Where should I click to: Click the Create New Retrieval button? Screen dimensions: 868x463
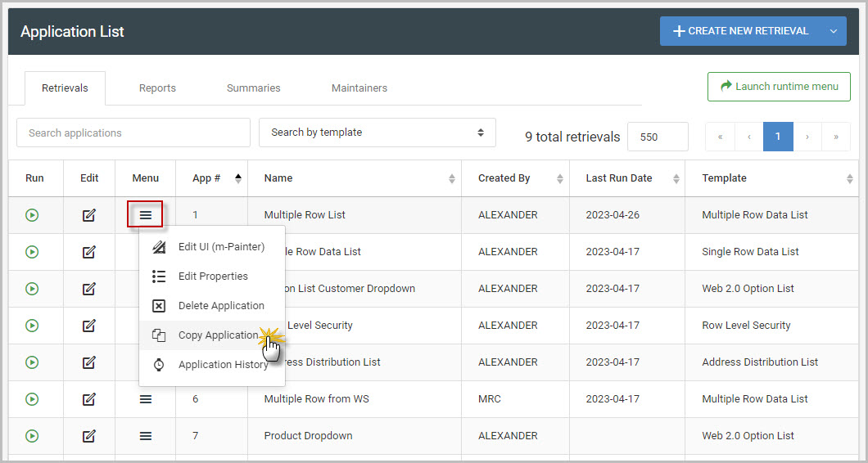pos(740,31)
